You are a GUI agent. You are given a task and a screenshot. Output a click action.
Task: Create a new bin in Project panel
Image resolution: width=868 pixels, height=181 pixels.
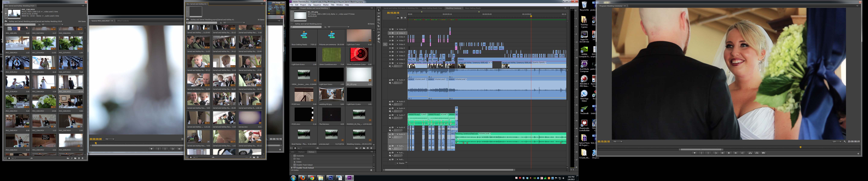(x=364, y=148)
